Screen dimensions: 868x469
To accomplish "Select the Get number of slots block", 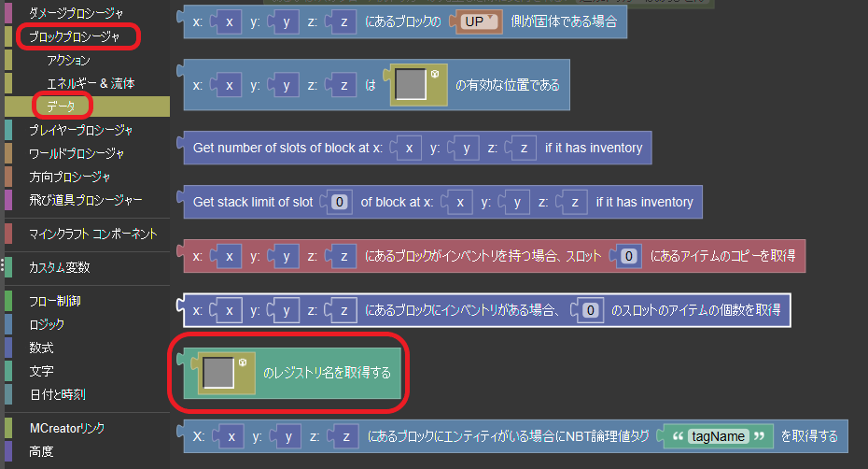I will (280, 148).
